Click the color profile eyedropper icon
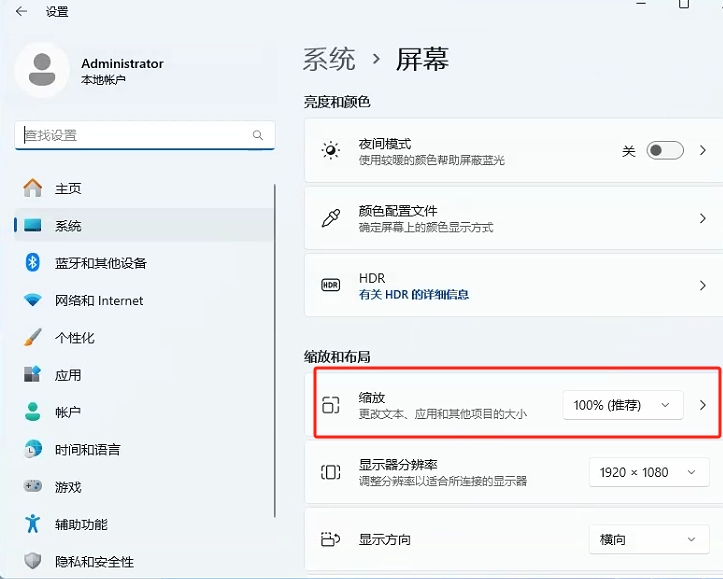This screenshot has height=579, width=723. 331,218
